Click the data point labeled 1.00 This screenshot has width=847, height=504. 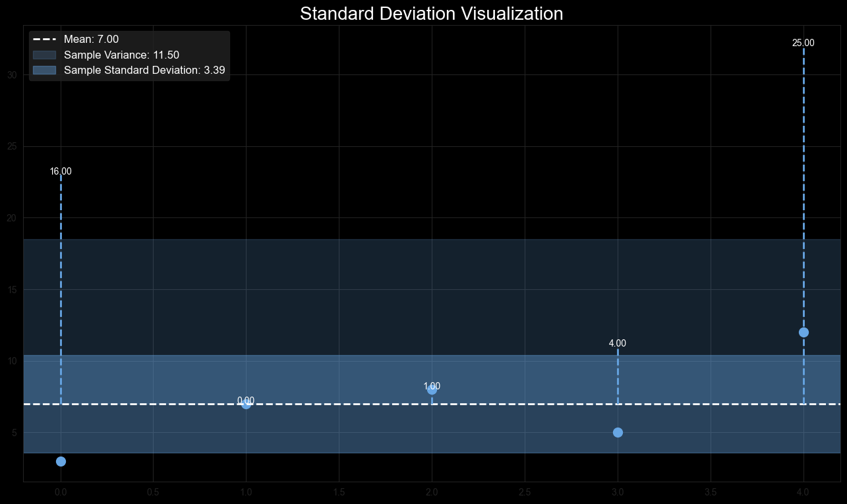[432, 392]
